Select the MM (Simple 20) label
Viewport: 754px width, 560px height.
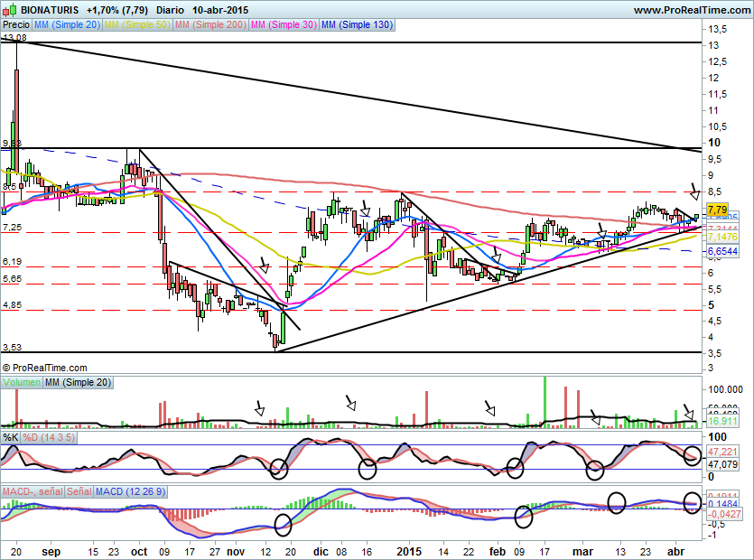[66, 25]
